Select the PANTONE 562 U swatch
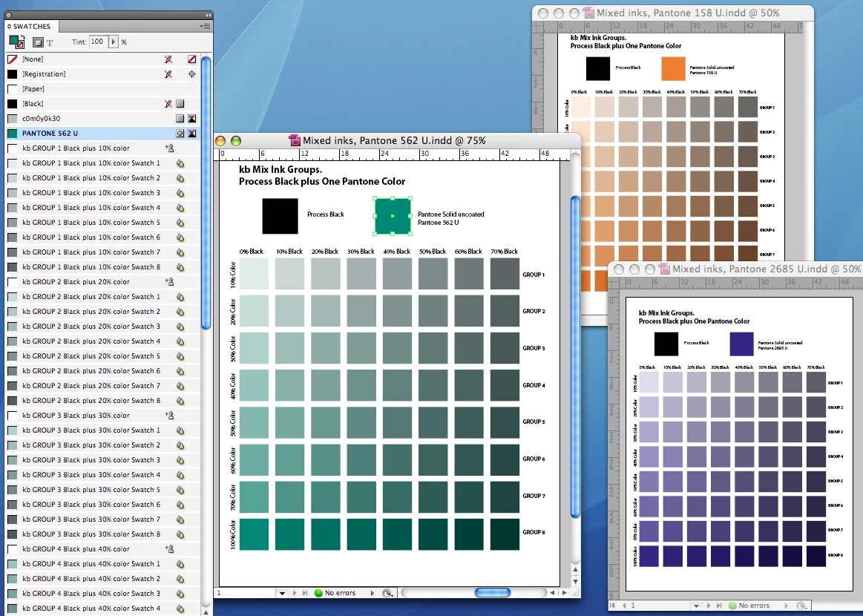 click(x=103, y=133)
